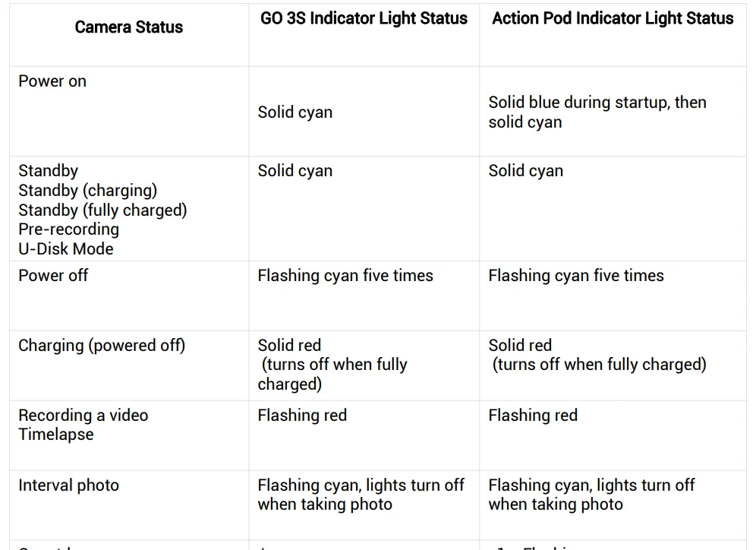The image size is (756, 550).
Task: Click the "U-Disk Mode" entry
Action: click(x=66, y=249)
